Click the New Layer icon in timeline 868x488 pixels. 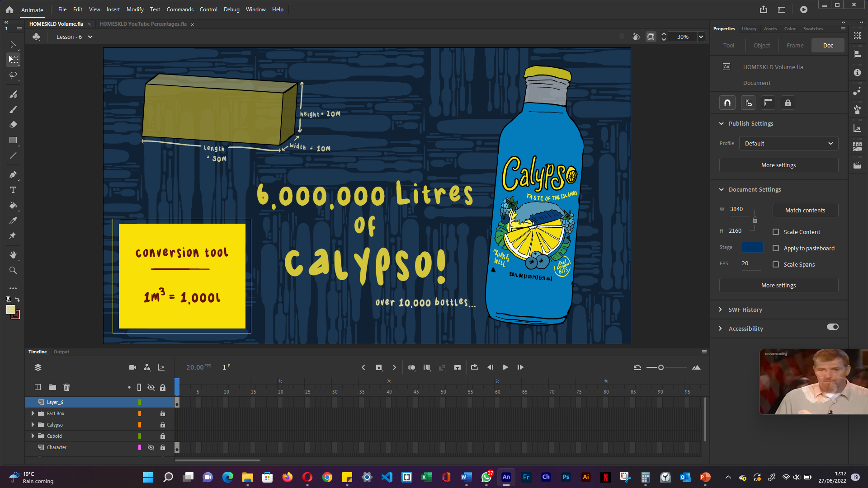[38, 387]
